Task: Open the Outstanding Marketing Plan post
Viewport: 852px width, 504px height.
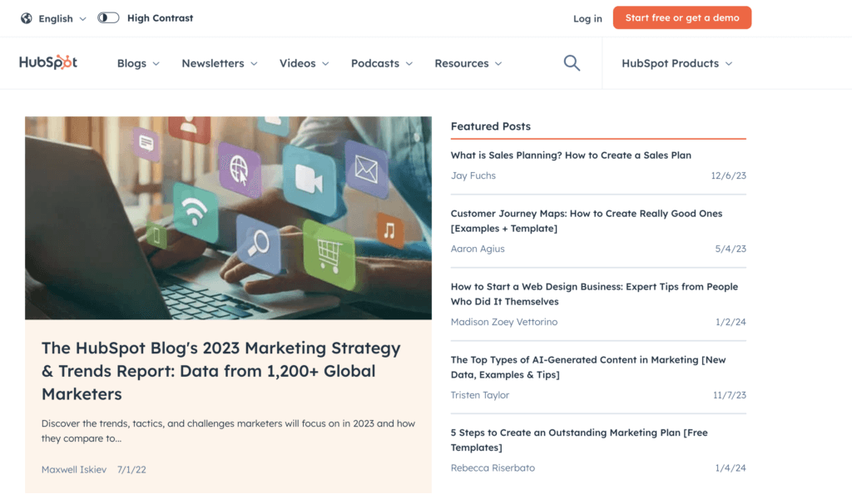Action: [x=577, y=440]
